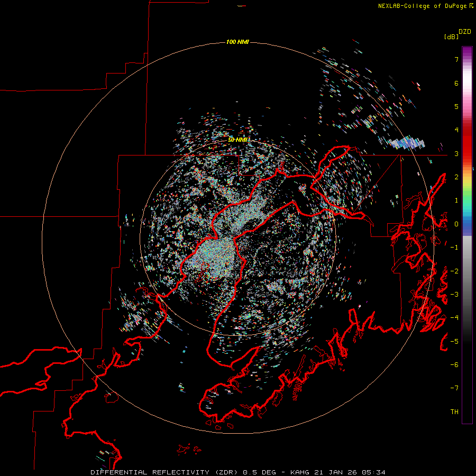The height and width of the screenshot is (476, 476).
Task: Click the NEXLAB-College of DuPage label
Action: pos(422,6)
